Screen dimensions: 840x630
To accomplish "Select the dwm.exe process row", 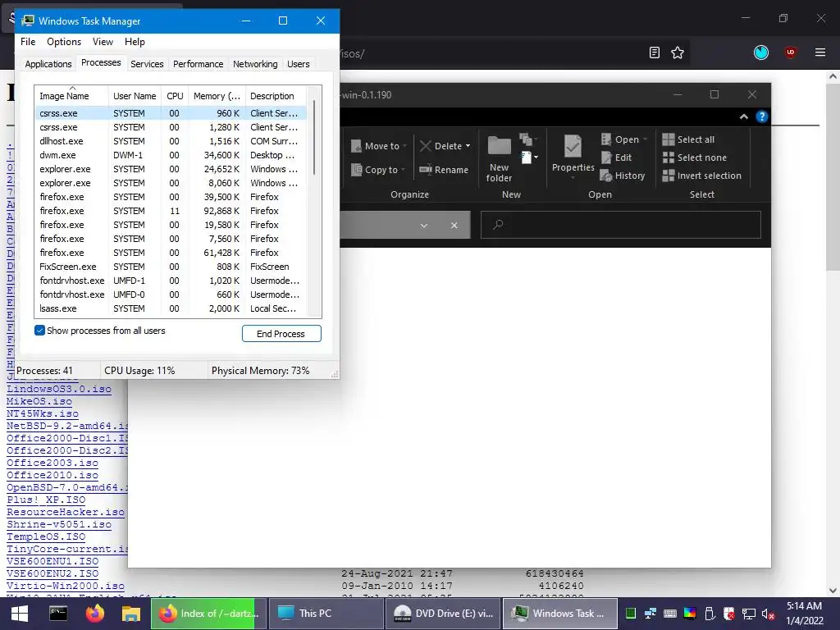I will pyautogui.click(x=171, y=155).
